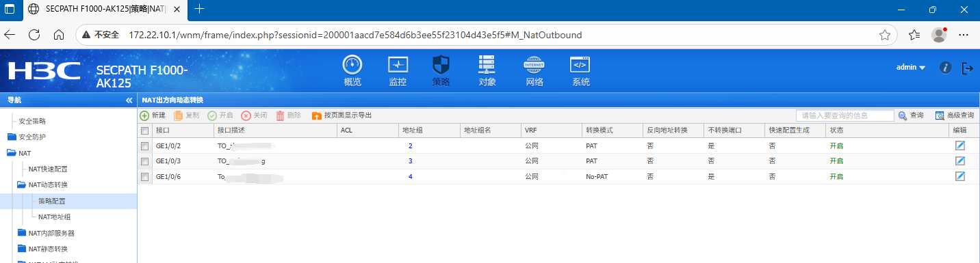
Task: Open the 概览 overview dashboard icon
Action: click(352, 71)
